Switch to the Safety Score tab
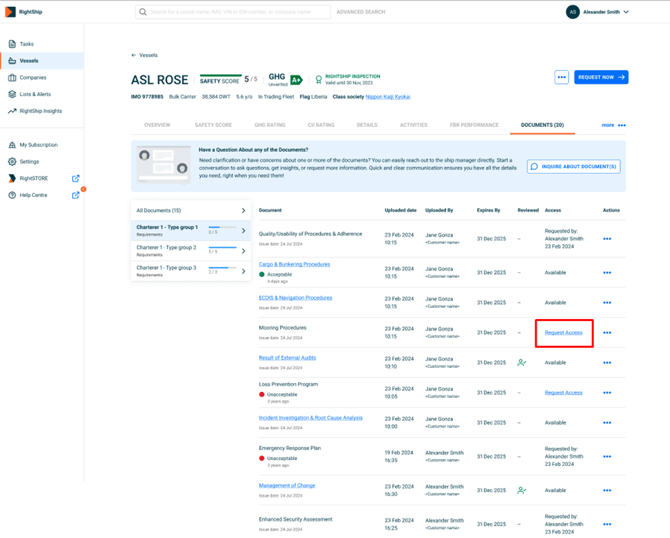 pyautogui.click(x=213, y=125)
